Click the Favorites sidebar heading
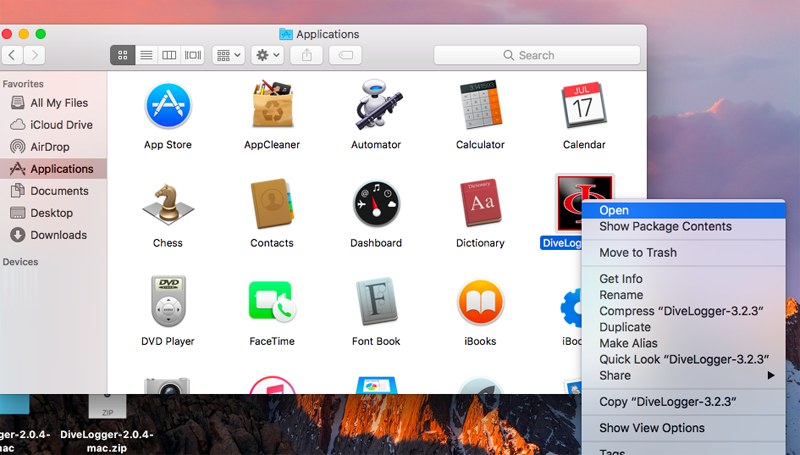Viewport: 800px width, 455px height. [23, 84]
